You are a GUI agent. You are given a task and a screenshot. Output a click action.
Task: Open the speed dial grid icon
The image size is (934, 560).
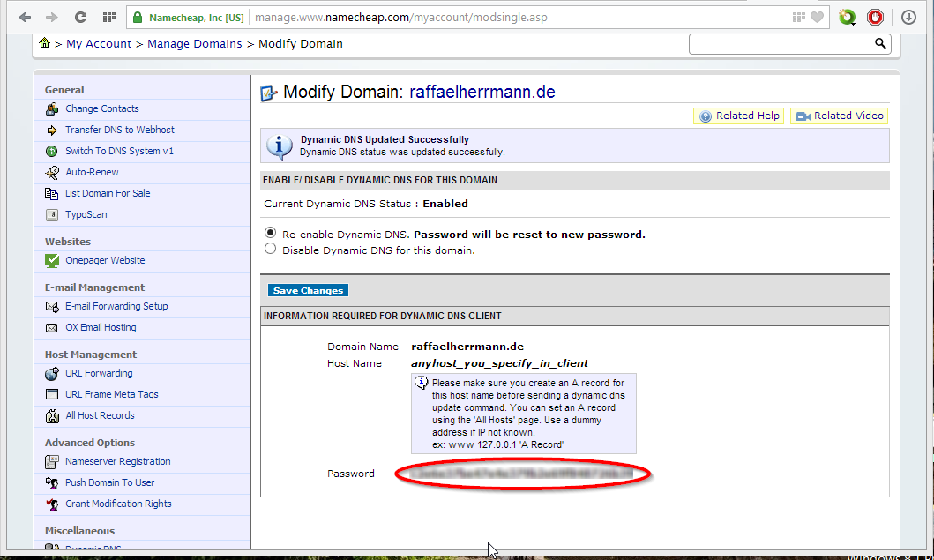pyautogui.click(x=109, y=18)
